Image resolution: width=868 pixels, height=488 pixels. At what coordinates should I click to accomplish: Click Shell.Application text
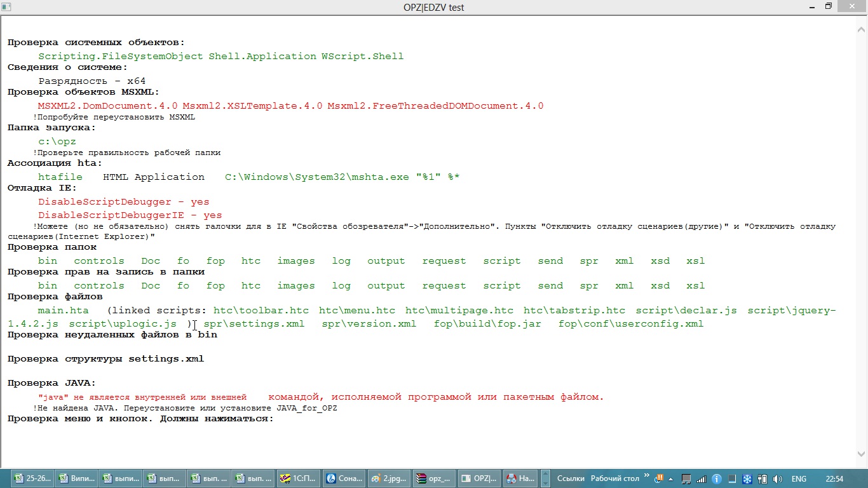pyautogui.click(x=262, y=56)
